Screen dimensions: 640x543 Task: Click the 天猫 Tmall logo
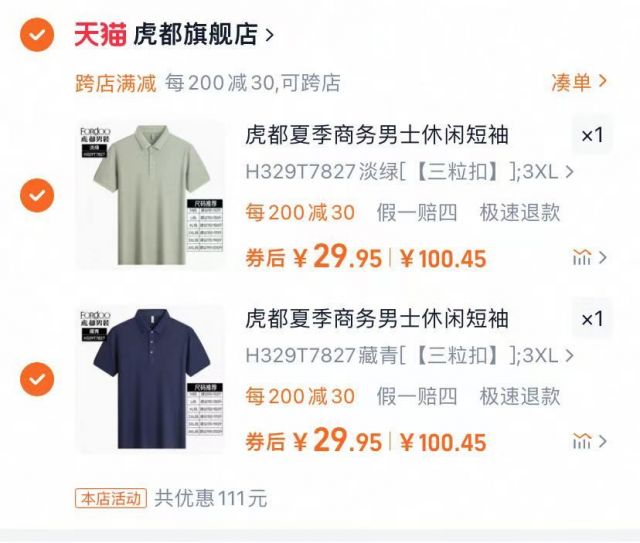point(100,34)
